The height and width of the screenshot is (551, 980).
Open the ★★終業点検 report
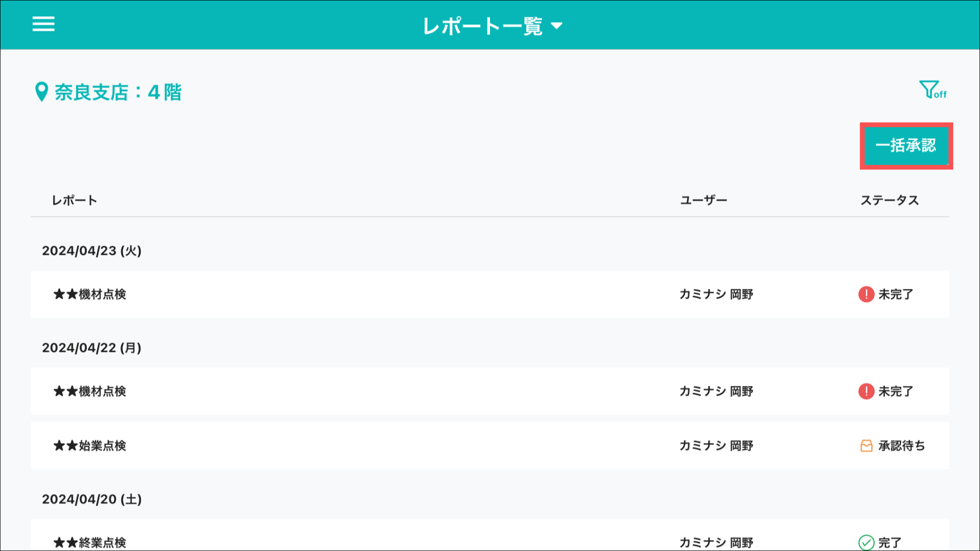[90, 542]
